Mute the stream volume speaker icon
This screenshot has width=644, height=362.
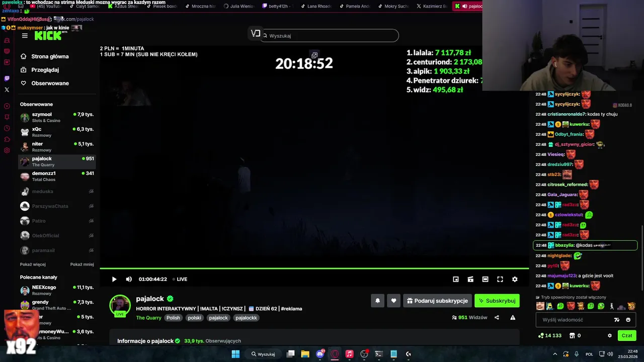129,279
